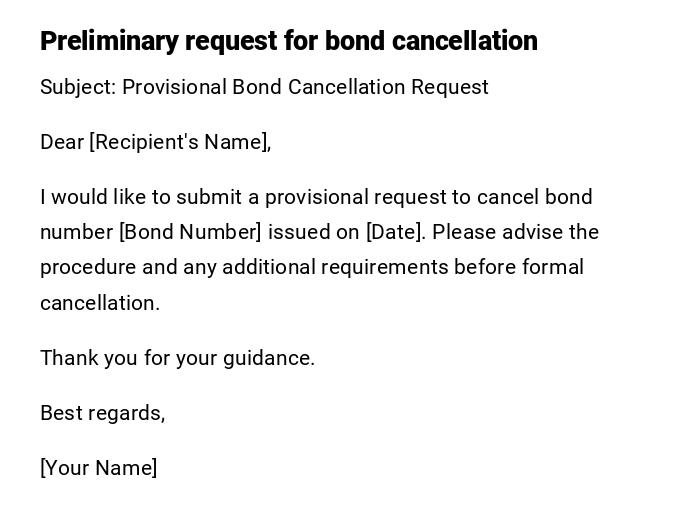
Task: Click the word "Dear" in the greeting
Action: point(62,142)
